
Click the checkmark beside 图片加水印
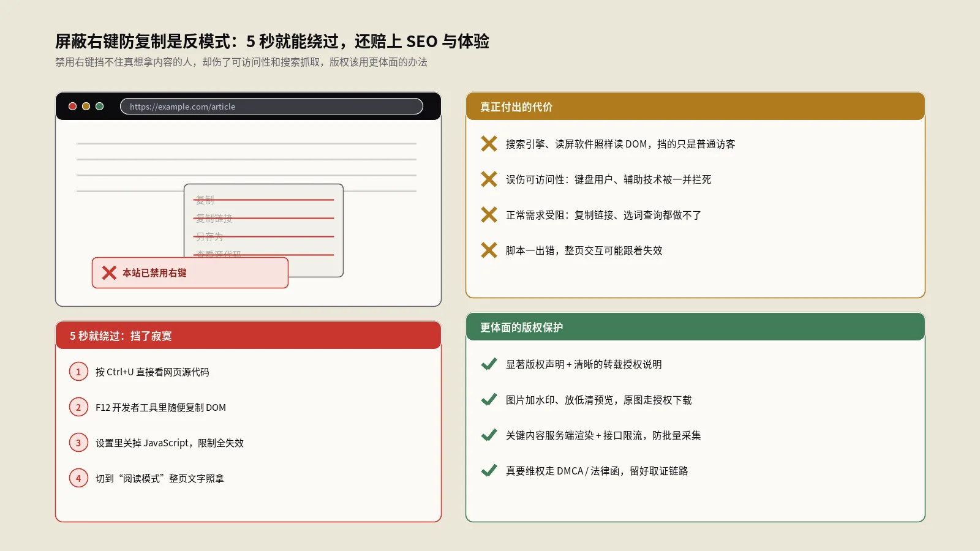(x=489, y=400)
